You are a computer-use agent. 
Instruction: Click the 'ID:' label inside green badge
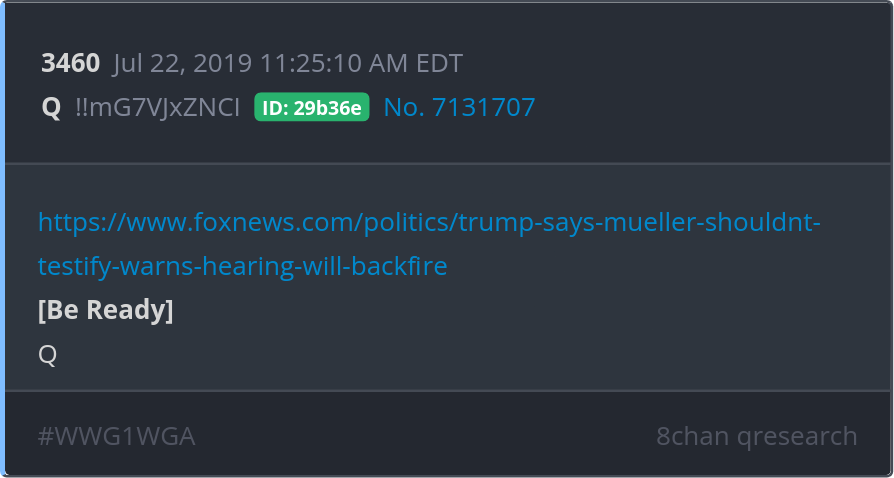[275, 108]
